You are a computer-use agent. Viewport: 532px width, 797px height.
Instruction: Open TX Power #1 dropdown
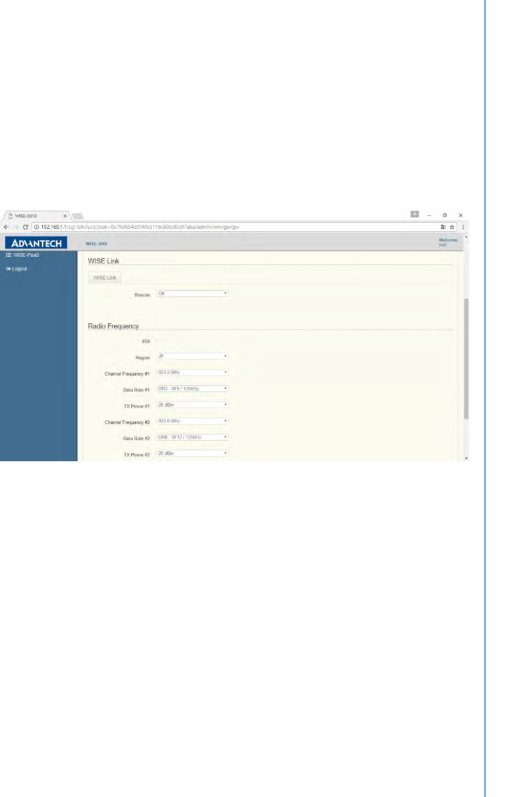click(x=192, y=405)
